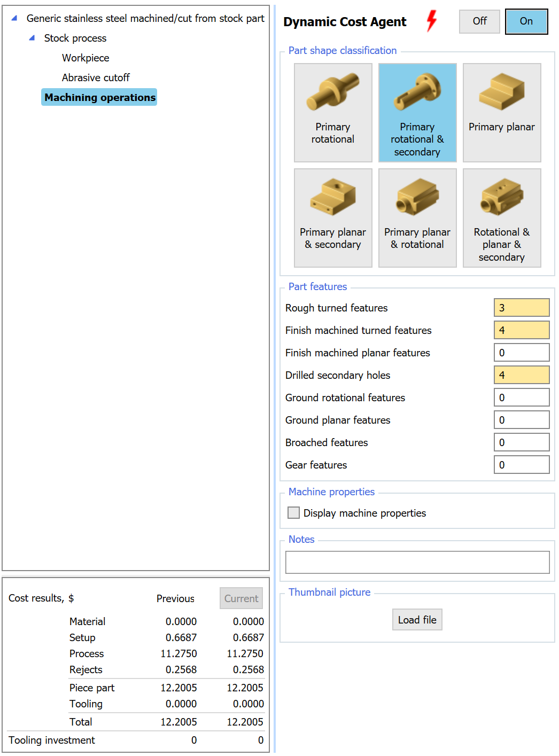Expand the Part shape classification section

point(342,50)
